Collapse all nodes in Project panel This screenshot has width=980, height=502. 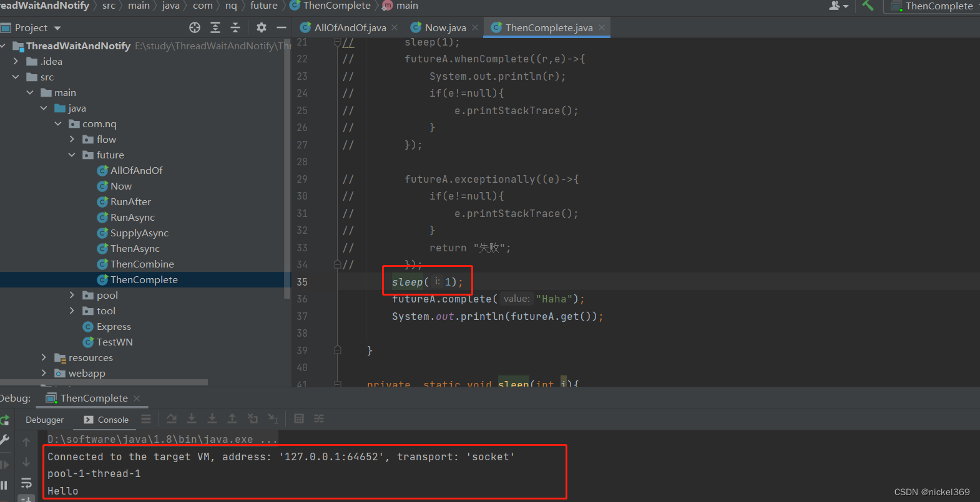point(235,27)
